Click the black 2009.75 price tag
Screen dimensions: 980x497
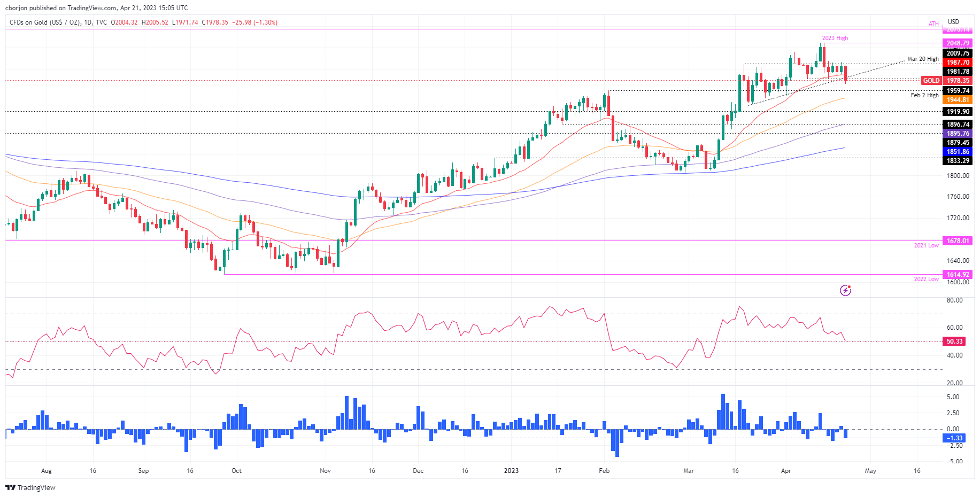pyautogui.click(x=958, y=53)
